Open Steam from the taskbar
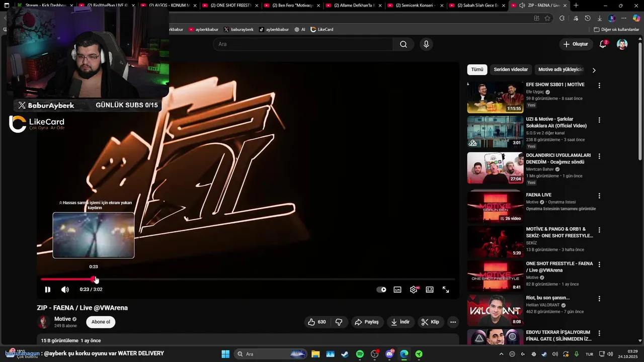The height and width of the screenshot is (362, 644). point(345,354)
